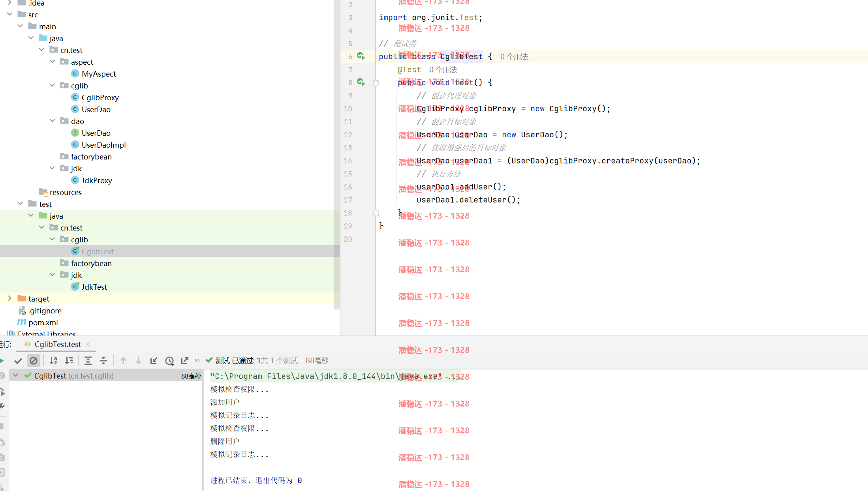Click fold end marker at line 18
Screen dimensions: 868x491
coord(376,213)
